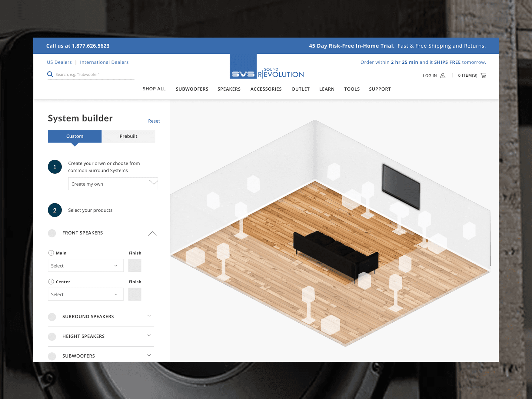This screenshot has height=399, width=532.
Task: Click the Main speaker Finish swatch
Action: [x=135, y=266]
